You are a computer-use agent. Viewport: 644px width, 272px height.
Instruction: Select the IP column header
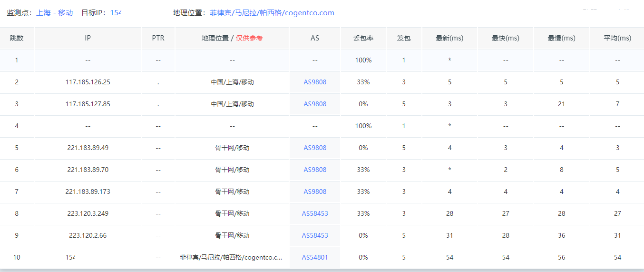(88, 38)
